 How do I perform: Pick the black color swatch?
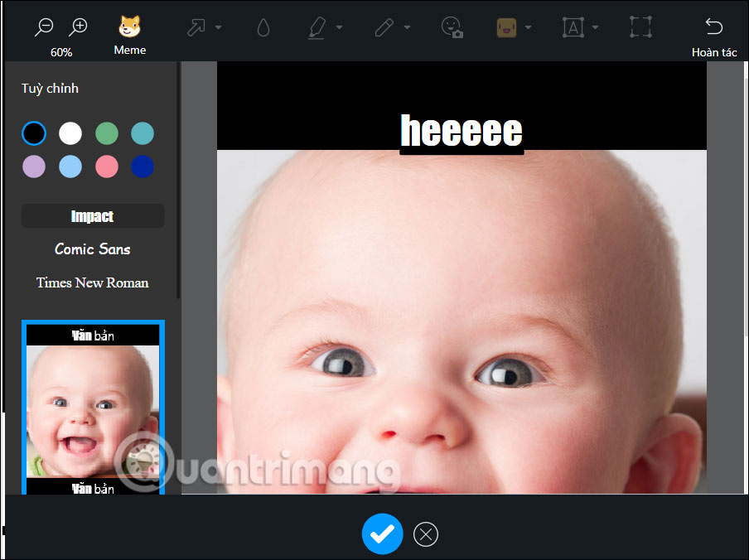click(x=34, y=133)
